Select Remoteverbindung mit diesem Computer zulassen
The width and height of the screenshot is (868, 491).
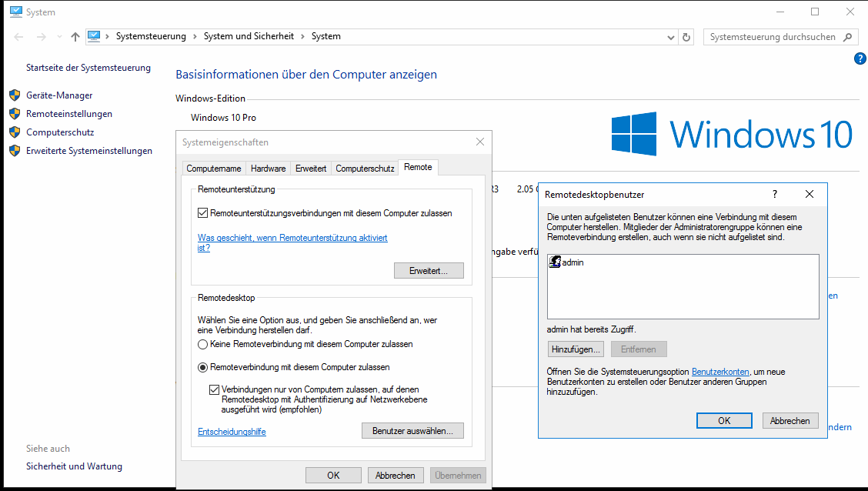tap(202, 368)
